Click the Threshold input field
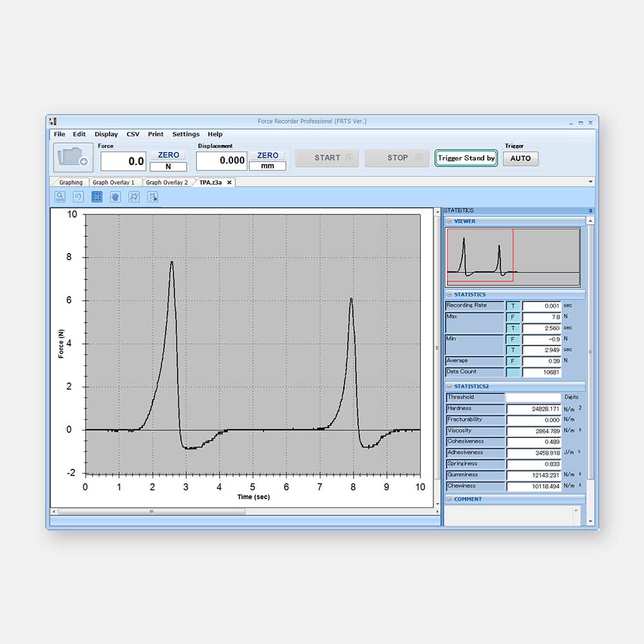Viewport: 644px width, 644px height. (533, 397)
